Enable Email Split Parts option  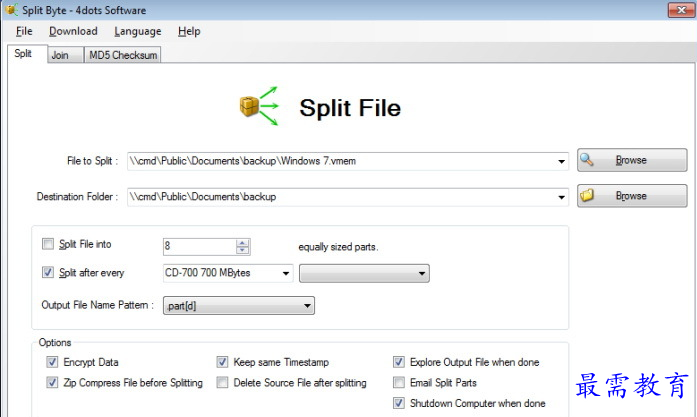click(x=399, y=382)
